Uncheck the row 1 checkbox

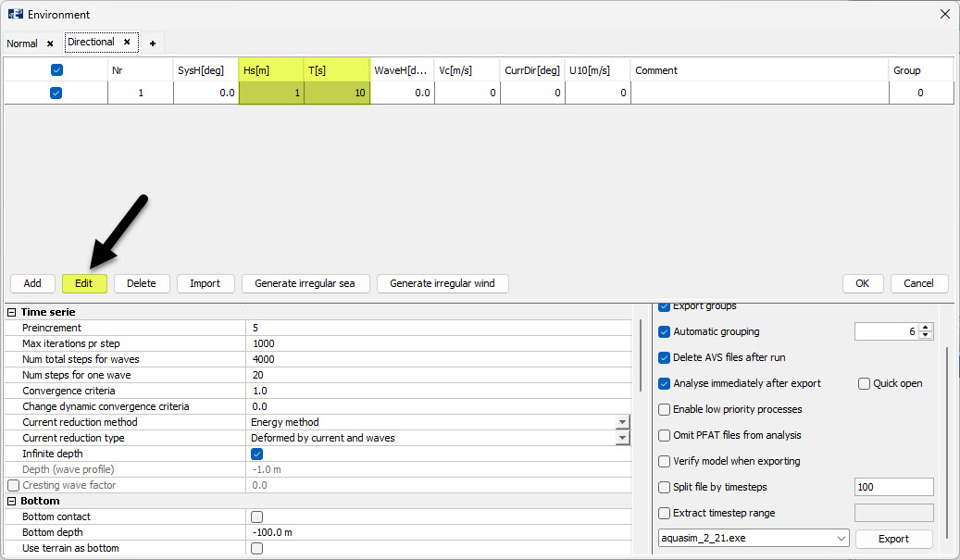(x=56, y=93)
